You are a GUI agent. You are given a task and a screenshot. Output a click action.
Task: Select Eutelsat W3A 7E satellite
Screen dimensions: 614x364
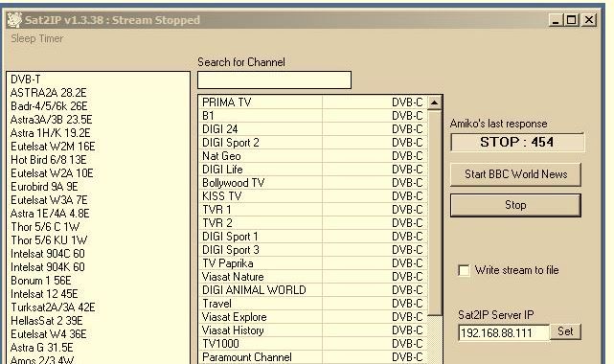pyautogui.click(x=99, y=200)
